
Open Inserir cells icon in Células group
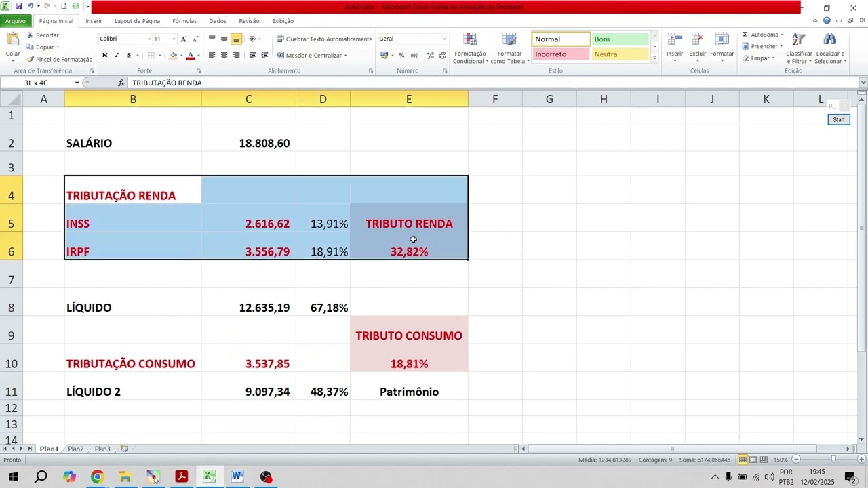coord(675,40)
